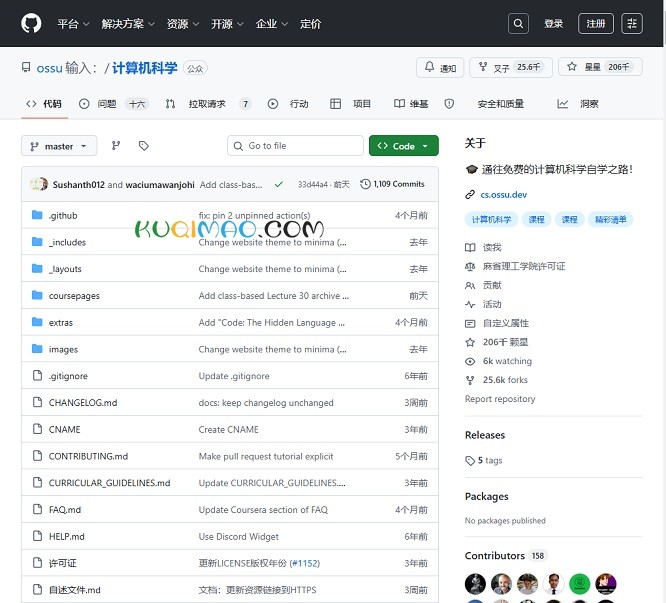Open the search magnifier button
Viewport: 666px width, 603px height.
tap(518, 23)
